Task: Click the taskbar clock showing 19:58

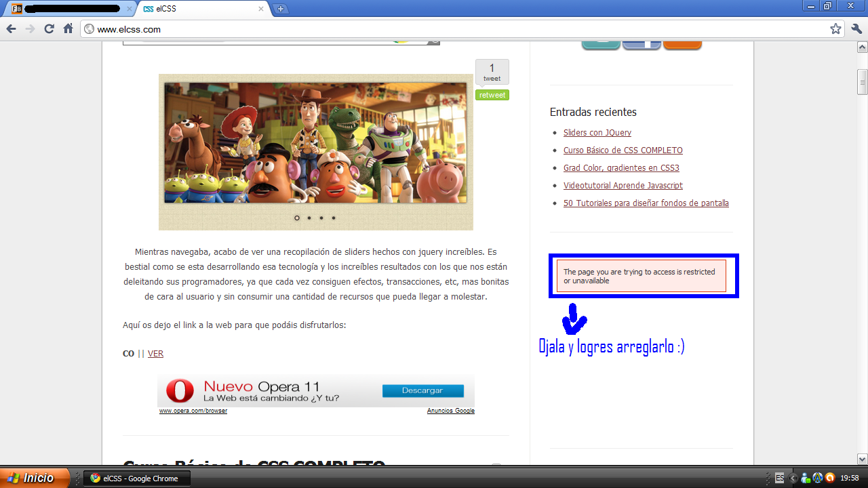Action: coord(850,478)
